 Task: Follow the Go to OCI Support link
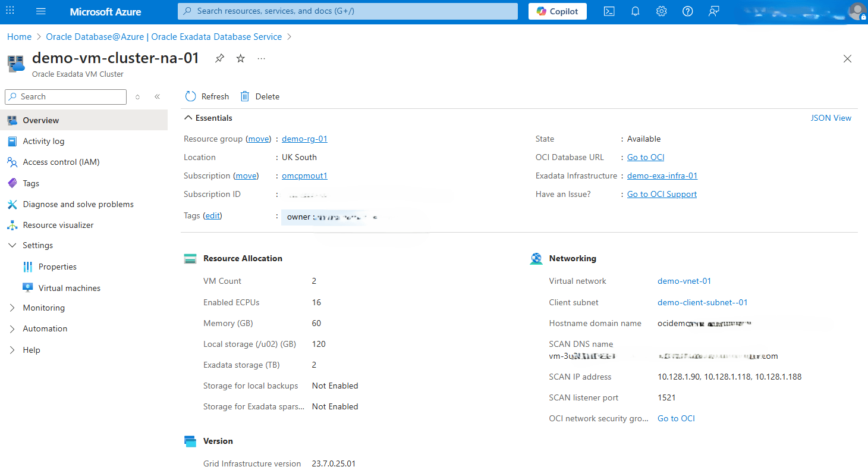pyautogui.click(x=662, y=194)
